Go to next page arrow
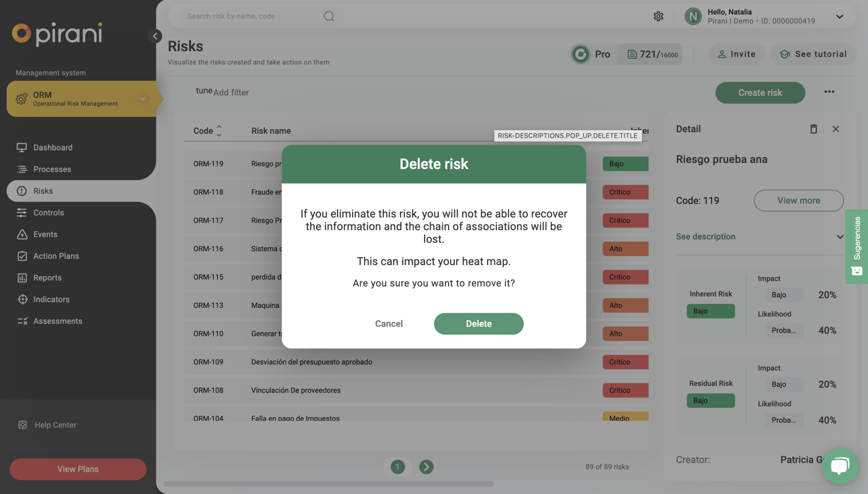 point(426,467)
